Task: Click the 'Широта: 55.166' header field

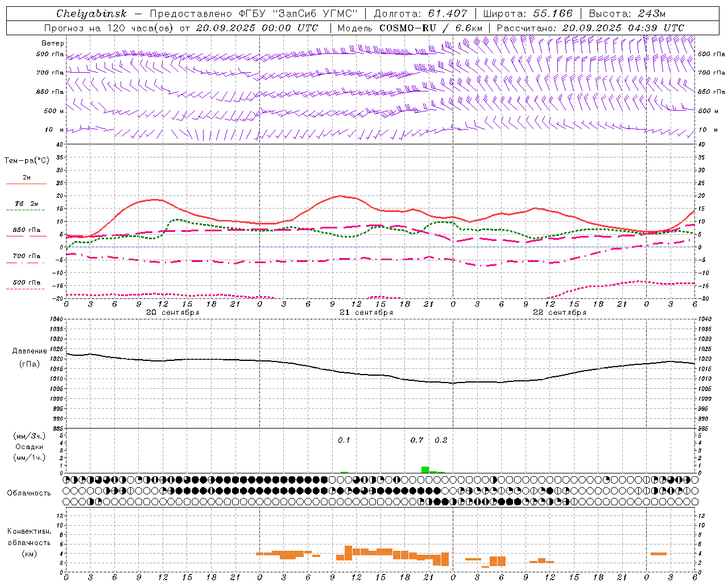Action: click(x=528, y=14)
